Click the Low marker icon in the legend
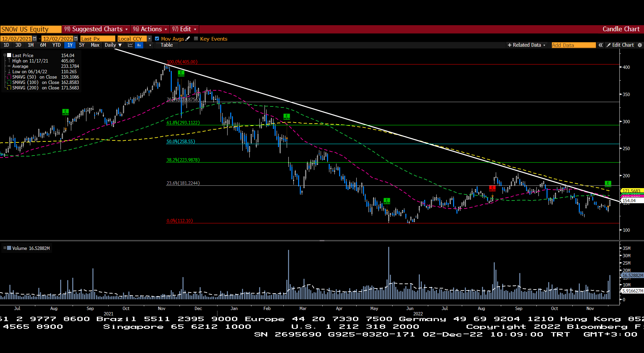 click(9, 72)
